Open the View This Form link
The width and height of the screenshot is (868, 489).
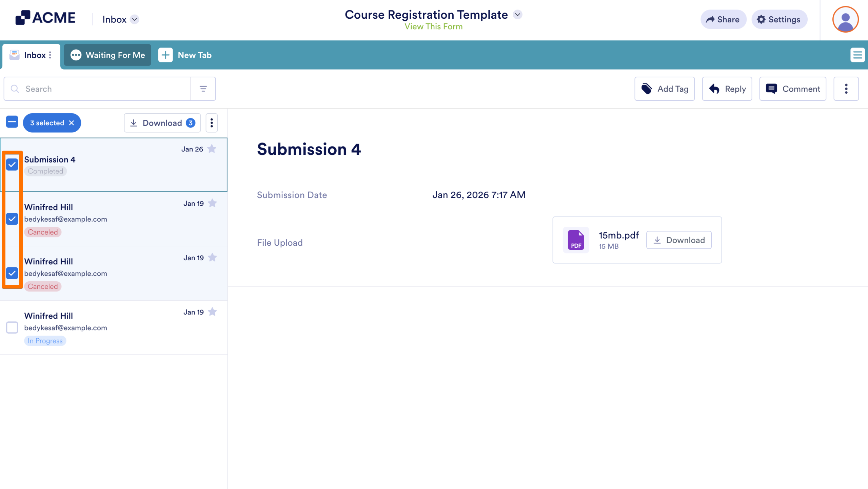coord(433,26)
